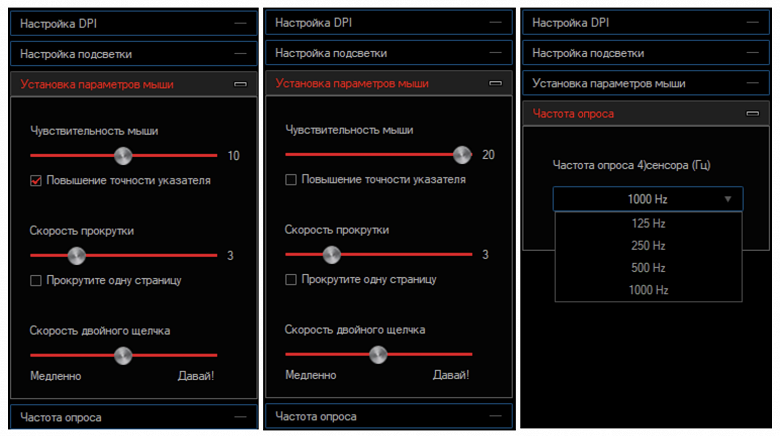Click Скорость прокрутки label in middle panel

(337, 230)
